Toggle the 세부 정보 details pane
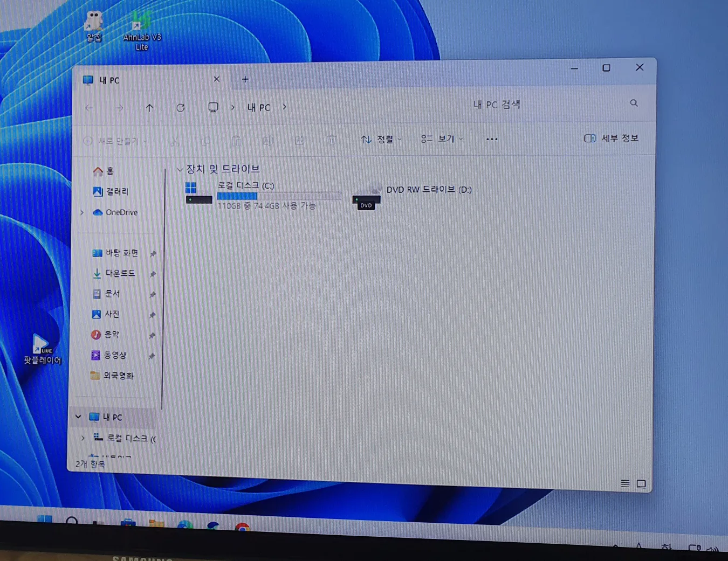This screenshot has width=728, height=561. pos(612,138)
